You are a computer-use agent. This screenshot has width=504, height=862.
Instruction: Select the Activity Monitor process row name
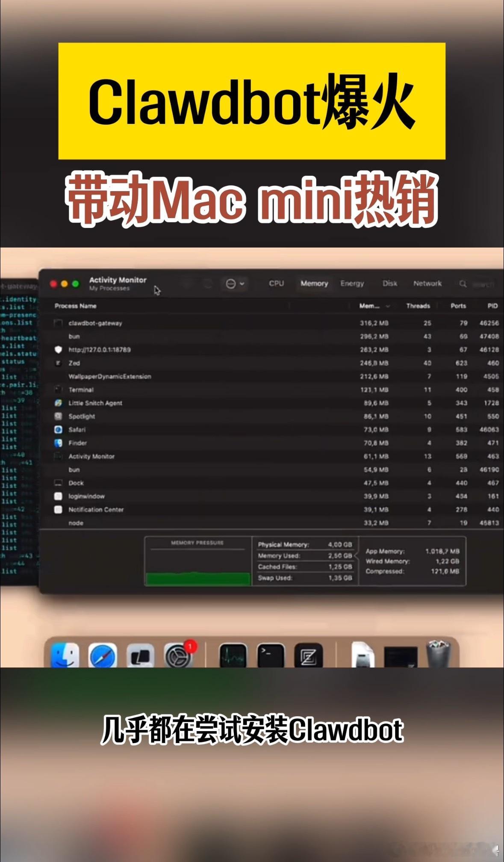click(x=91, y=457)
